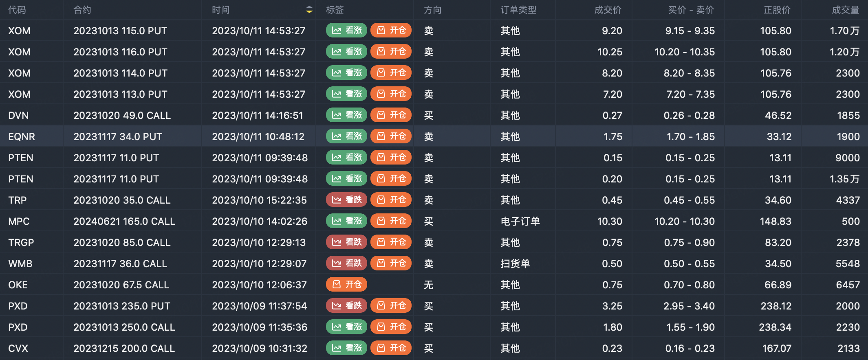The width and height of the screenshot is (868, 360).
Task: Click the 正股价 column header
Action: (x=777, y=10)
